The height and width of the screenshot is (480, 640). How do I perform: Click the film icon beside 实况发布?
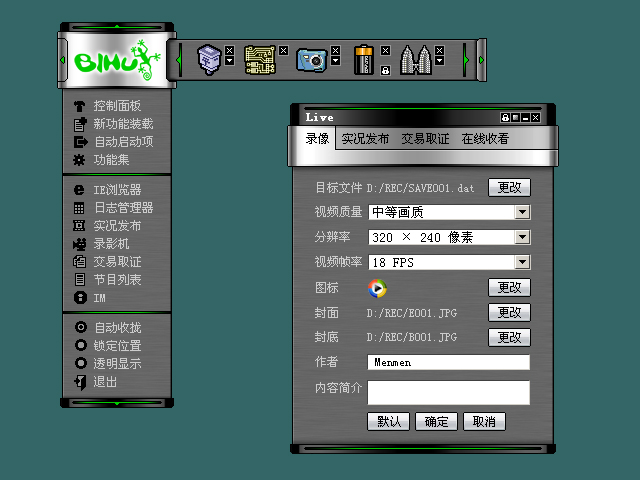point(79,226)
